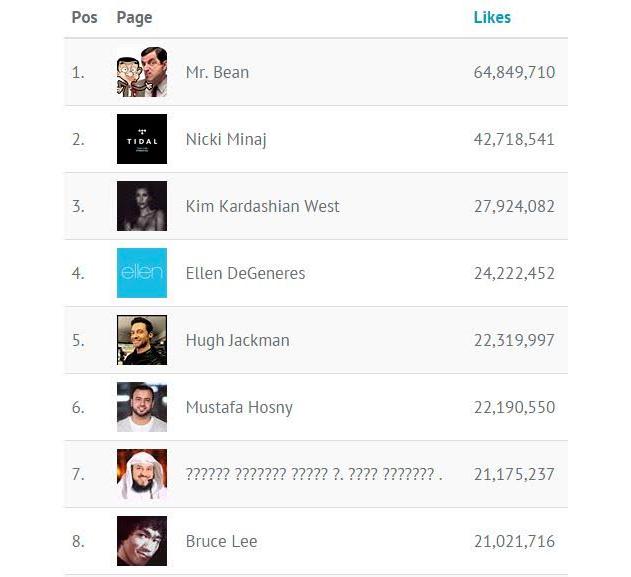Viewport: 631px width, 577px height.
Task: Select the blue ellen logo icon
Action: (x=141, y=273)
